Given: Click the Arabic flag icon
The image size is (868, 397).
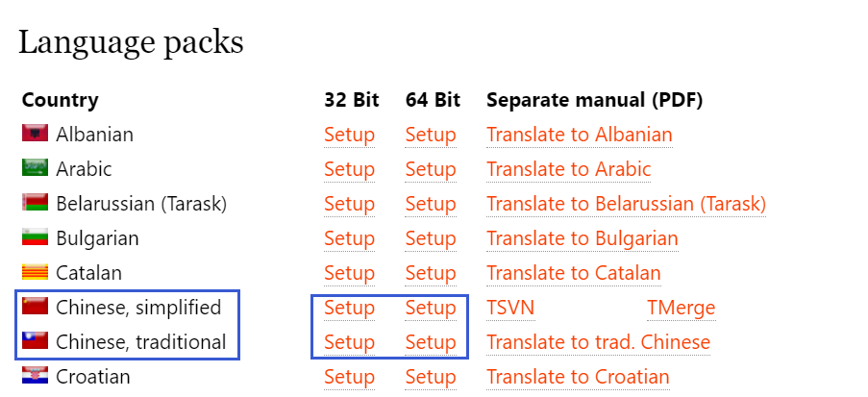Looking at the screenshot, I should point(35,168).
